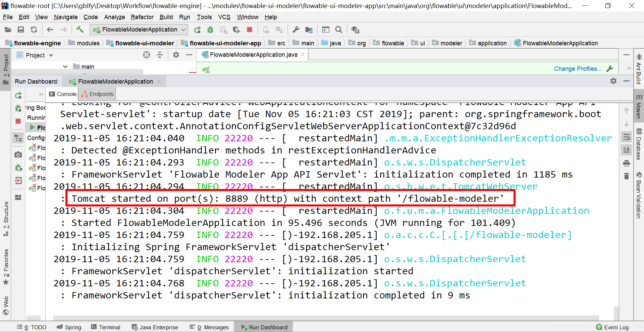Expand hidden dashboard tabs with chevrons
The height and width of the screenshot is (332, 644).
pyautogui.click(x=41, y=94)
